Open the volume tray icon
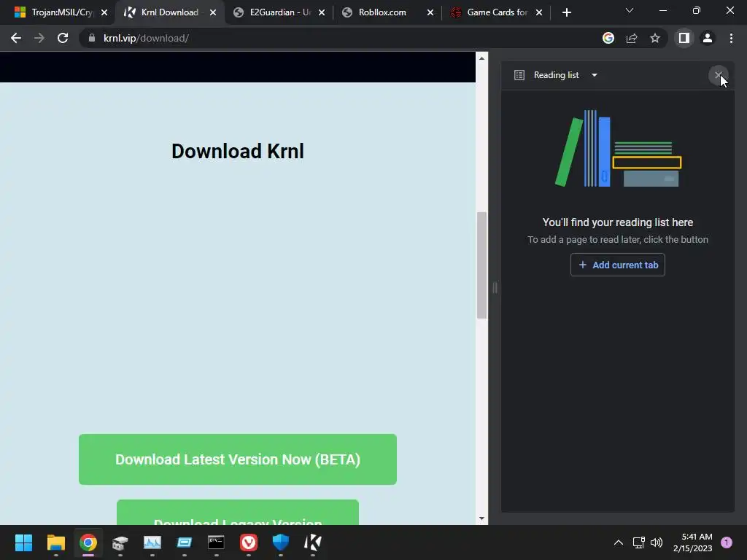 657,542
